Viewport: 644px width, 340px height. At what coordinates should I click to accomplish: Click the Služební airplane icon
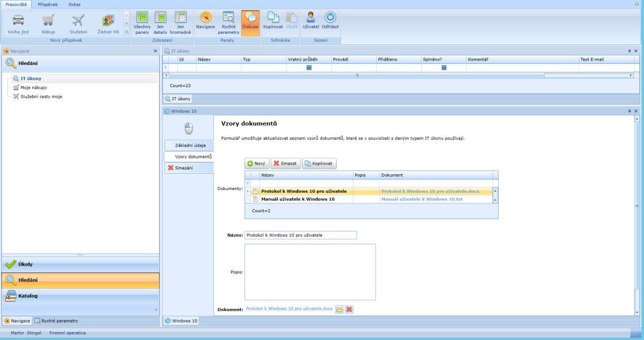click(78, 21)
